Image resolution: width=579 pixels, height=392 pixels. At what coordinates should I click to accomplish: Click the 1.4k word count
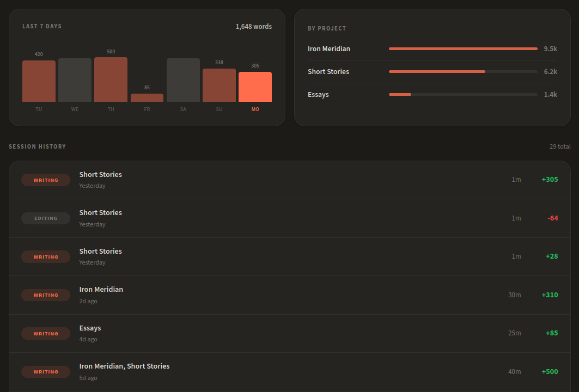coord(550,95)
